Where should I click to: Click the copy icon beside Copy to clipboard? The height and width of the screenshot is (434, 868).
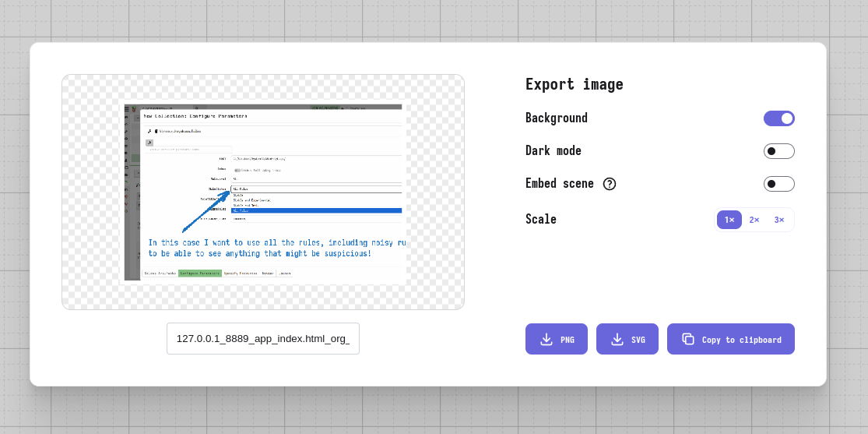[x=688, y=339]
